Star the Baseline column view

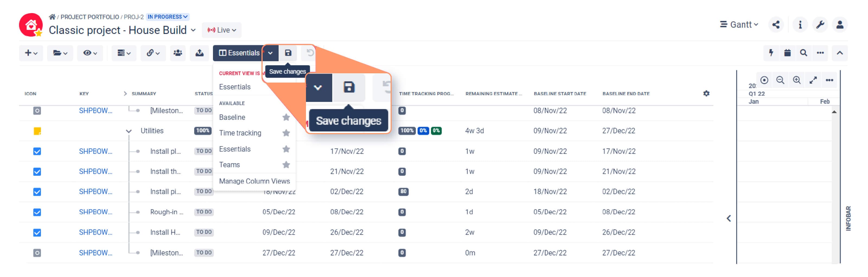[286, 117]
